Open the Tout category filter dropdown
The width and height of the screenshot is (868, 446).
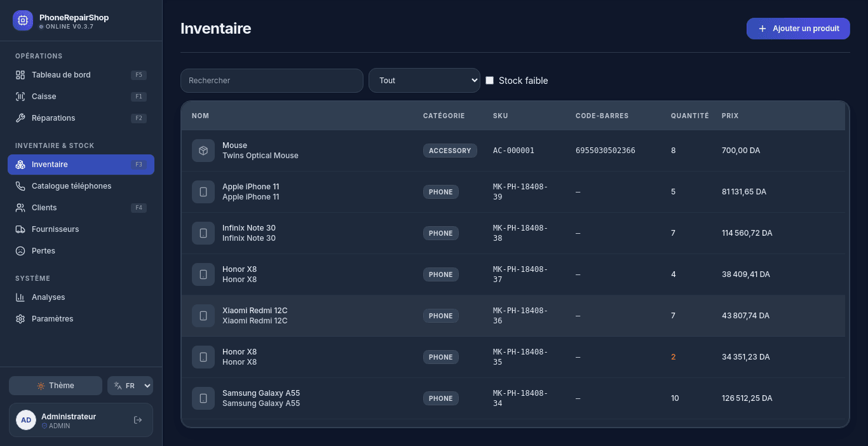click(424, 81)
